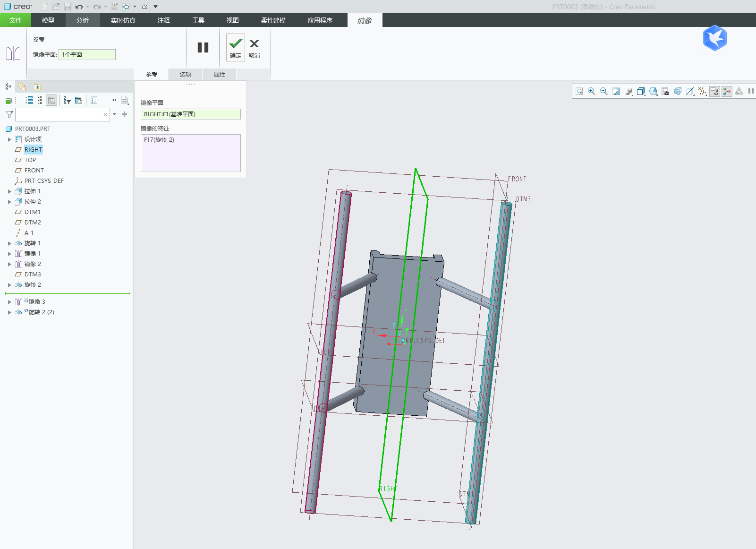Open the display style cube icon

pos(641,91)
